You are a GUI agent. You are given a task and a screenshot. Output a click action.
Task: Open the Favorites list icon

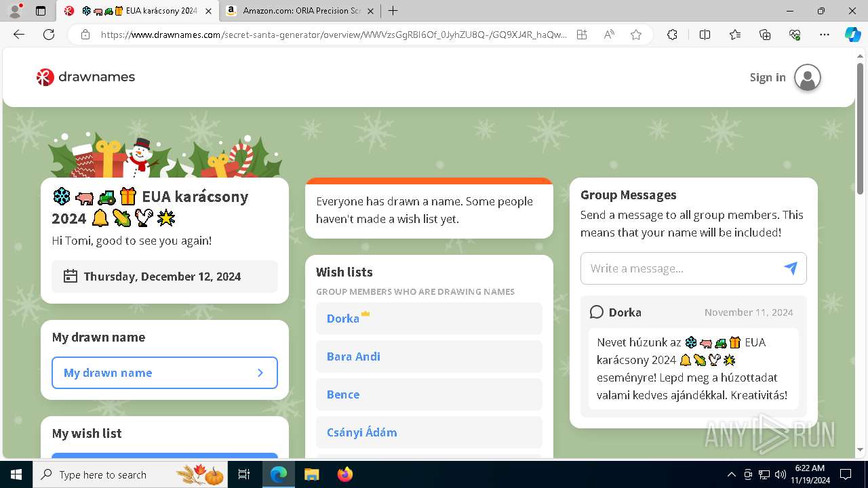pos(735,35)
